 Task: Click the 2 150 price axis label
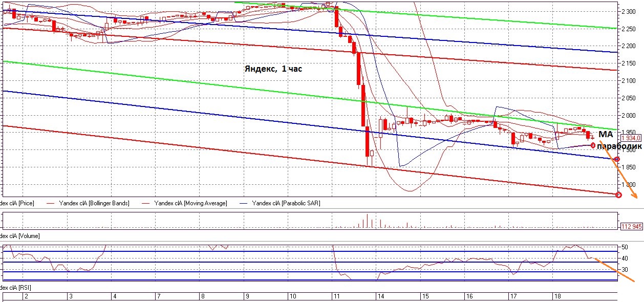628,63
